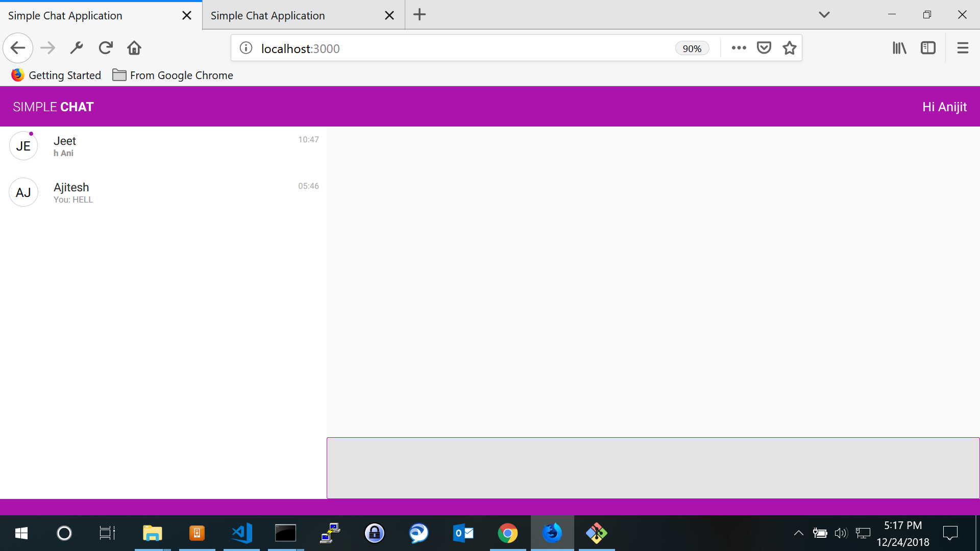Open page actions three-dots menu
This screenshot has width=980, height=551.
point(739,48)
